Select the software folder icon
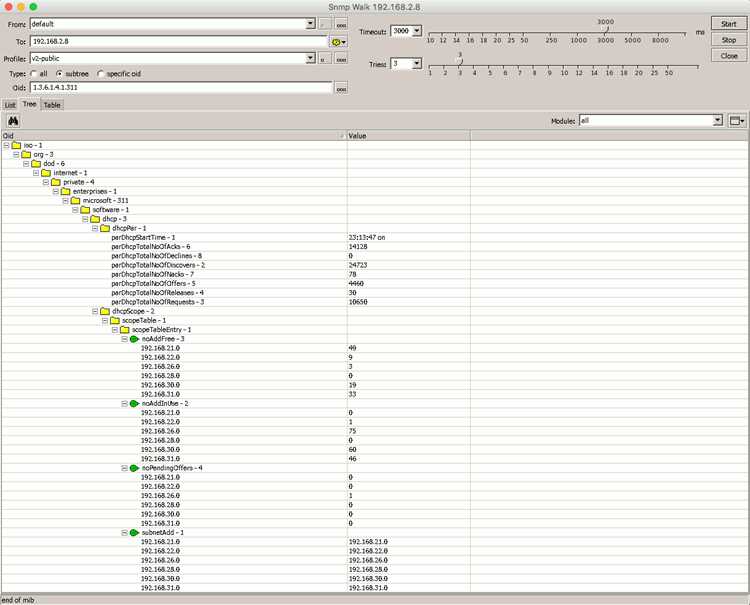This screenshot has width=750, height=605. click(85, 210)
